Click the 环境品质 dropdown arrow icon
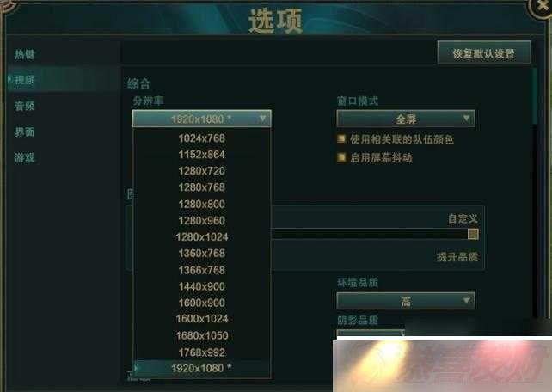This screenshot has height=392, width=552. coord(466,301)
